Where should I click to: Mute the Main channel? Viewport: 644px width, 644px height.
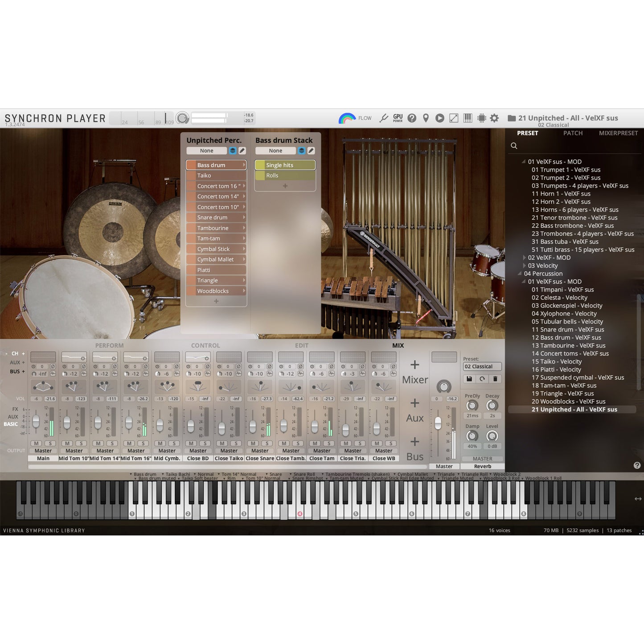point(36,443)
